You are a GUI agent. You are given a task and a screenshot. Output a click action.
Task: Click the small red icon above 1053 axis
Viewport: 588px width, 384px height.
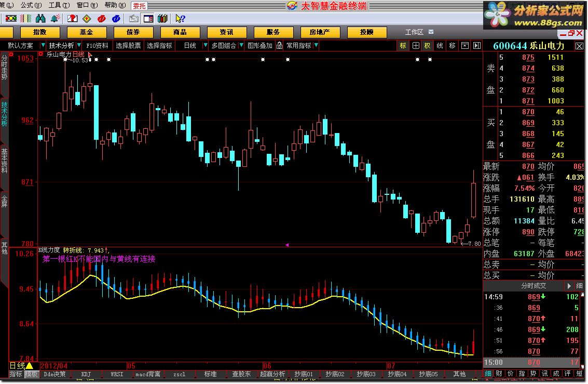pos(11,54)
